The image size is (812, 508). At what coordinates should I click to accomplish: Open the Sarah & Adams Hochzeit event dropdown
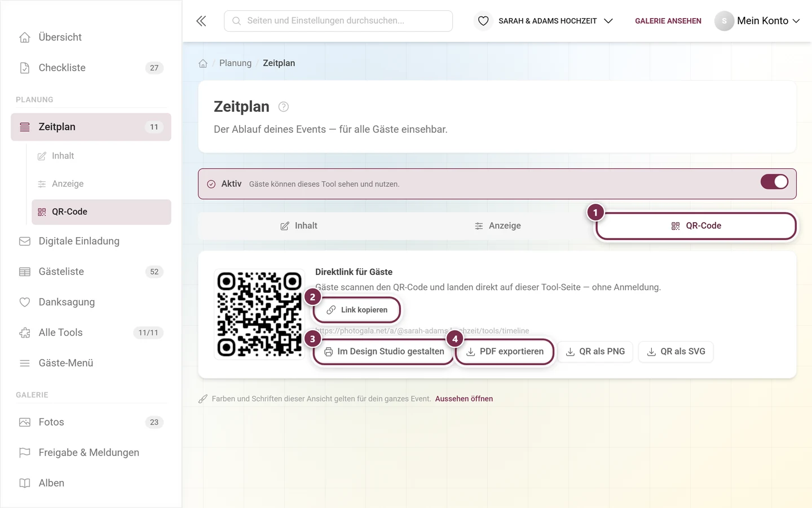555,21
